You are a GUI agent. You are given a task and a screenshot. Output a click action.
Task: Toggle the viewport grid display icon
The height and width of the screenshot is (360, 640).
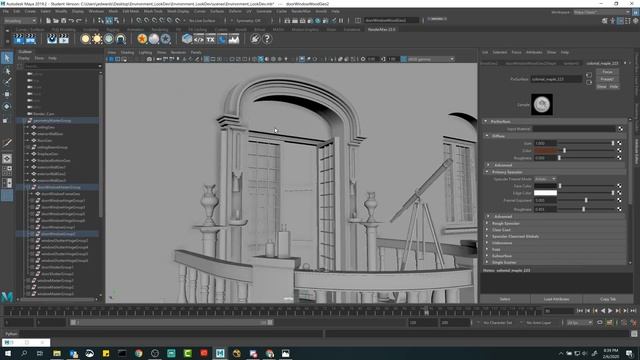(x=207, y=59)
